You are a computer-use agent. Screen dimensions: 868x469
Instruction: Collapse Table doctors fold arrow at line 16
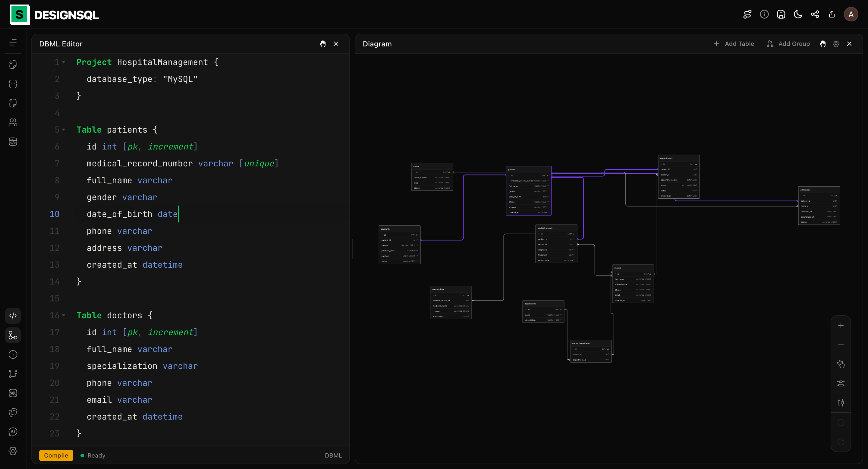point(64,315)
